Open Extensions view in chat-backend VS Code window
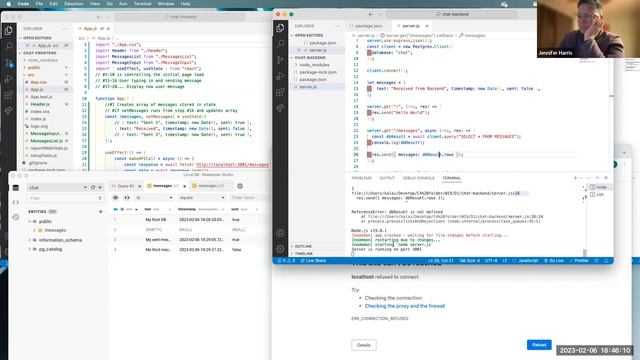Image resolution: width=640 pixels, height=360 pixels. [x=280, y=92]
